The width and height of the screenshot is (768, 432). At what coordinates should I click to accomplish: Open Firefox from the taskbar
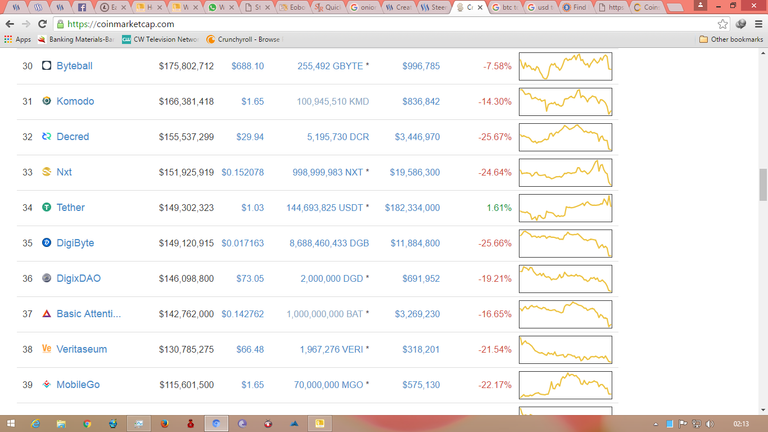coord(165,424)
